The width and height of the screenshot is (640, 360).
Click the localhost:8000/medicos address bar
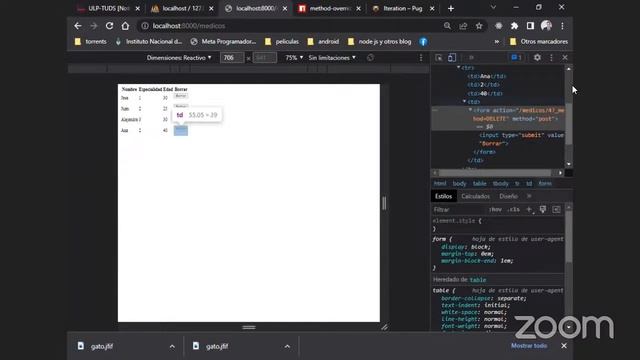coord(294,26)
